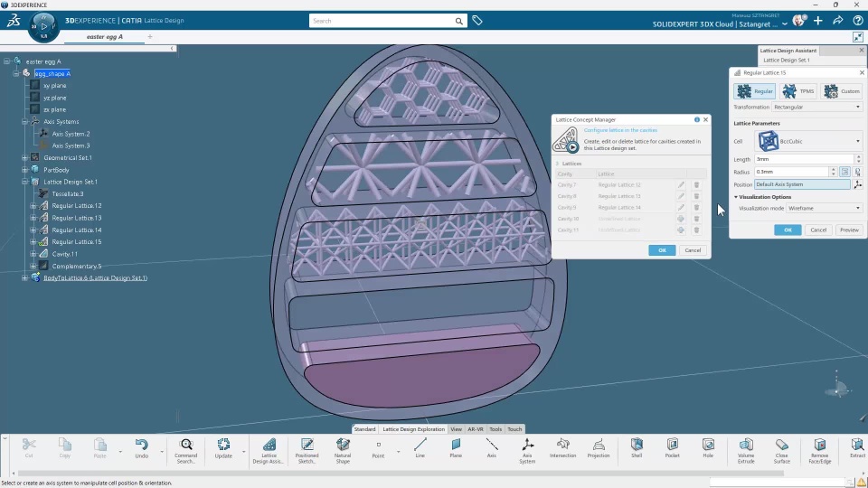This screenshot has height=488, width=868.
Task: Click the Undo tool in bottom toolbar
Action: click(x=142, y=448)
